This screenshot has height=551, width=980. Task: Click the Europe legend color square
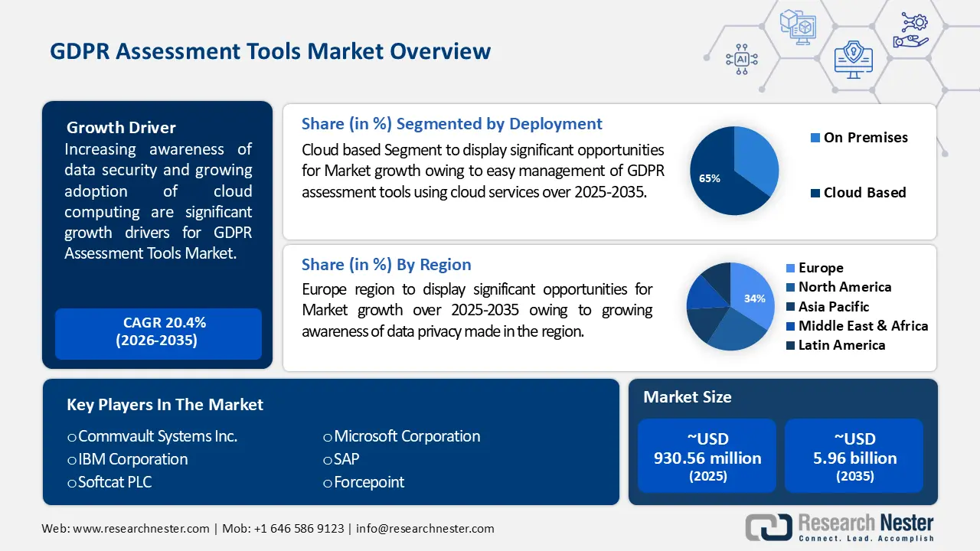[x=790, y=269]
